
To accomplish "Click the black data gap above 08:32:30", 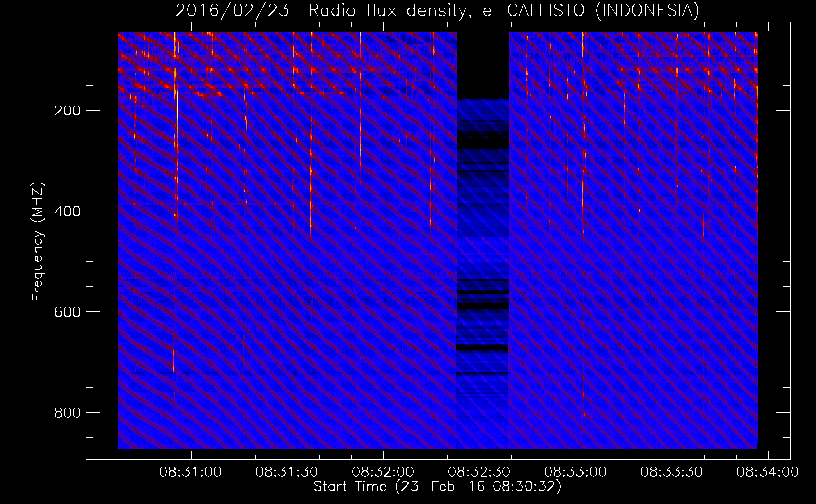I will click(483, 66).
